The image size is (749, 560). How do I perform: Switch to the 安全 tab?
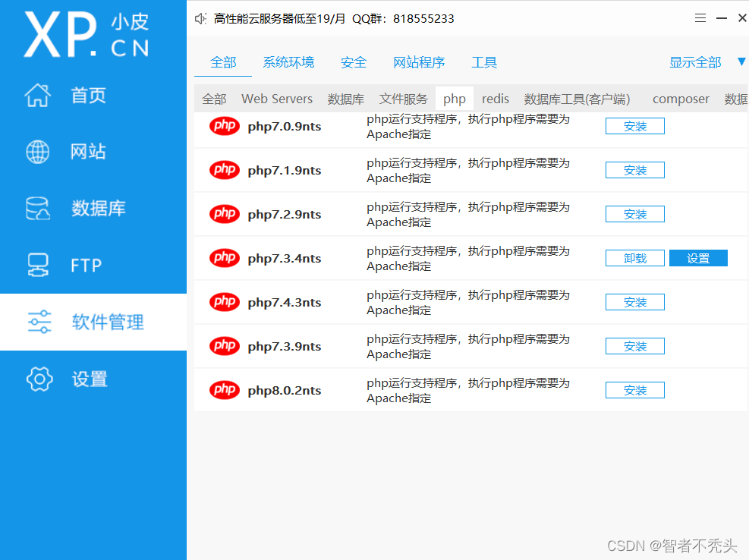pos(354,62)
